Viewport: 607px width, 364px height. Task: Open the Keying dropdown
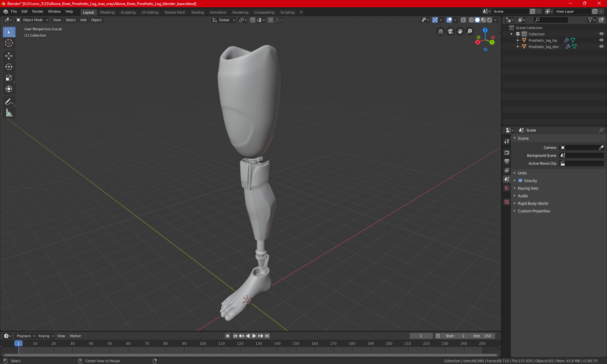coord(46,336)
